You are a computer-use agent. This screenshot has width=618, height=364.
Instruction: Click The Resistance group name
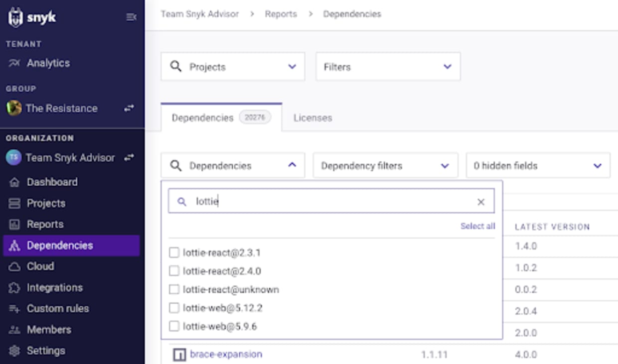61,108
